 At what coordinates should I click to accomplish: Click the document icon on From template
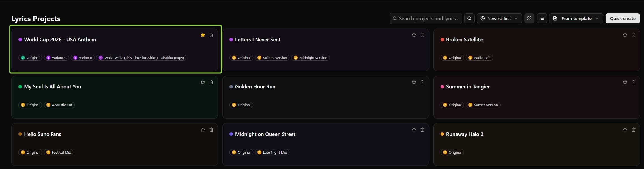pos(555,18)
